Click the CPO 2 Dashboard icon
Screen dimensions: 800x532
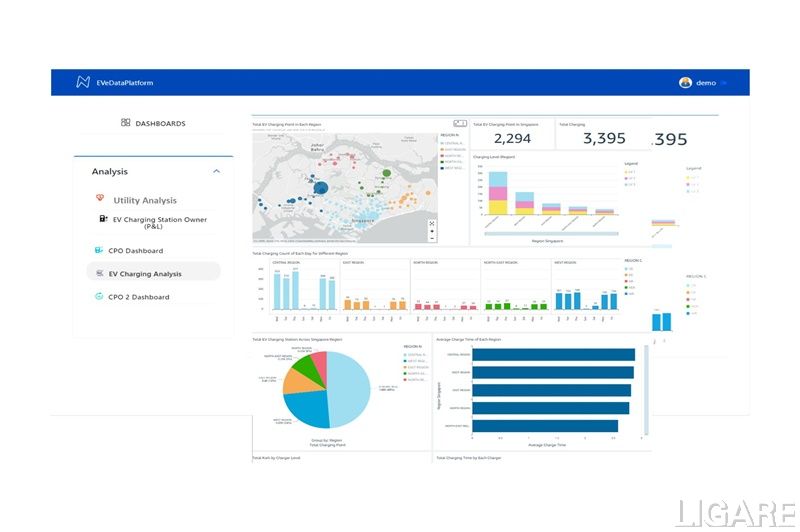pyautogui.click(x=98, y=296)
